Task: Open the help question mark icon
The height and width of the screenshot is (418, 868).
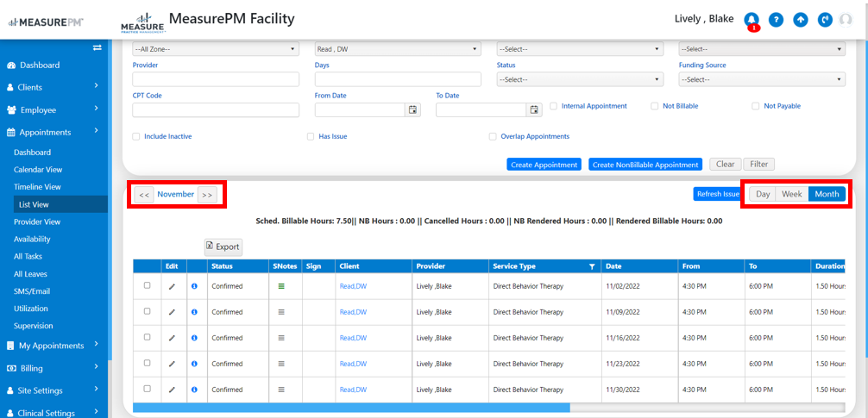Action: 776,20
